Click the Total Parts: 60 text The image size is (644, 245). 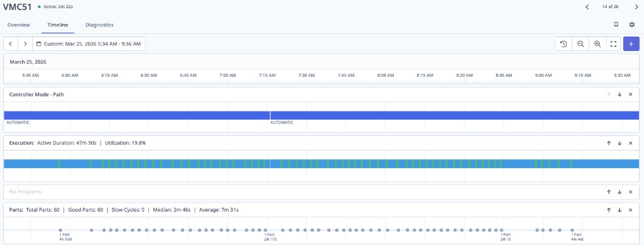[43, 210]
